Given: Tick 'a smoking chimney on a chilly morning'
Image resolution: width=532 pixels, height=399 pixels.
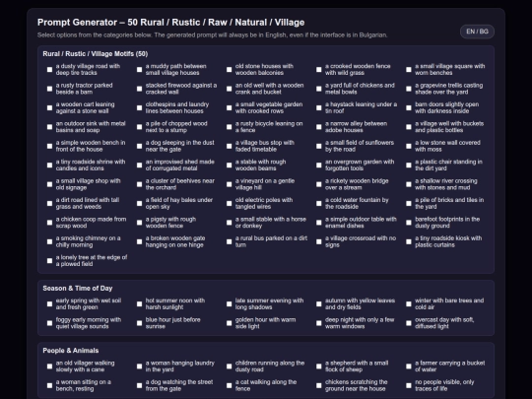Looking at the screenshot, I should pos(50,242).
